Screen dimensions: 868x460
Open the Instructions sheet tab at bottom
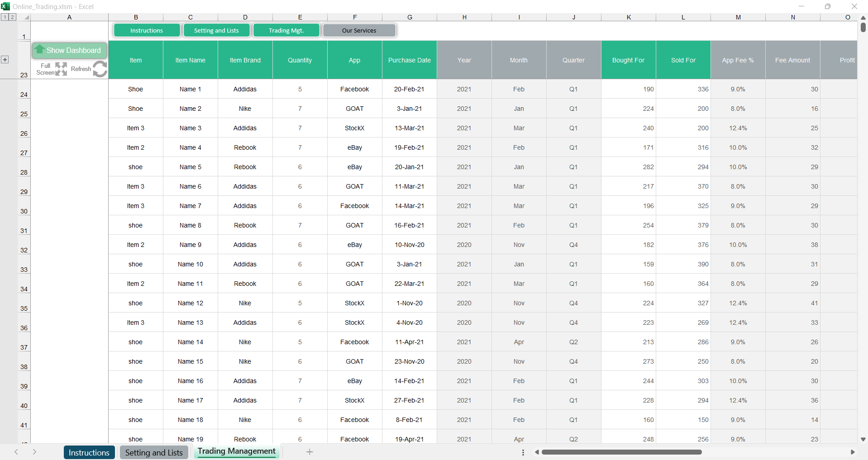(x=89, y=452)
